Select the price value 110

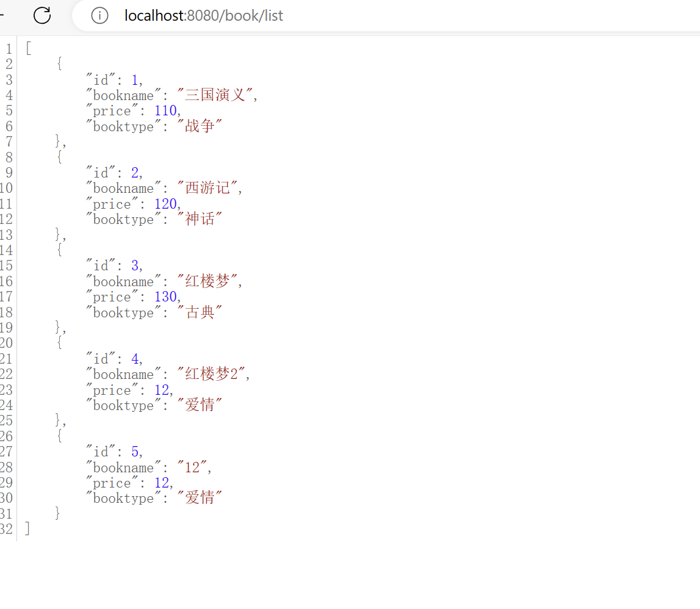click(165, 110)
